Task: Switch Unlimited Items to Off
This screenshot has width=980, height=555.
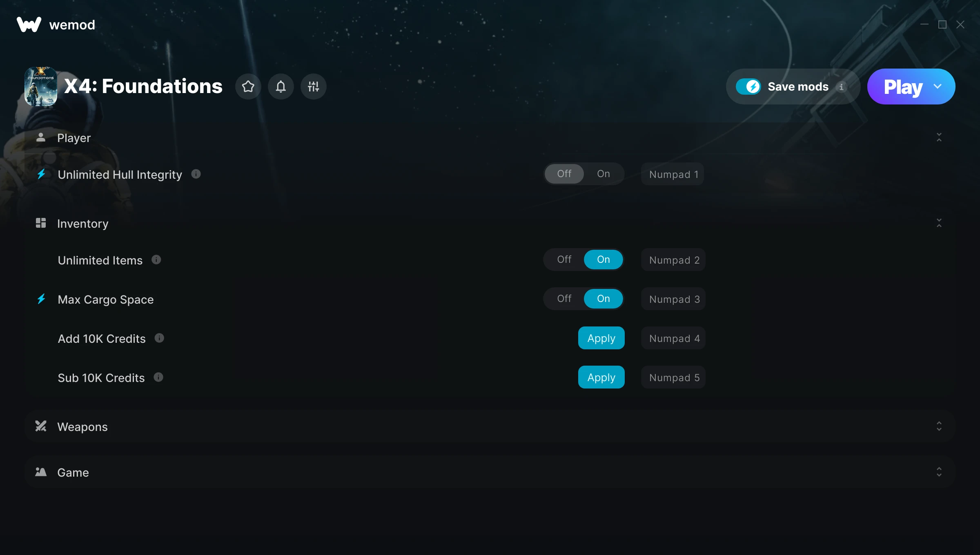Action: coord(564,260)
